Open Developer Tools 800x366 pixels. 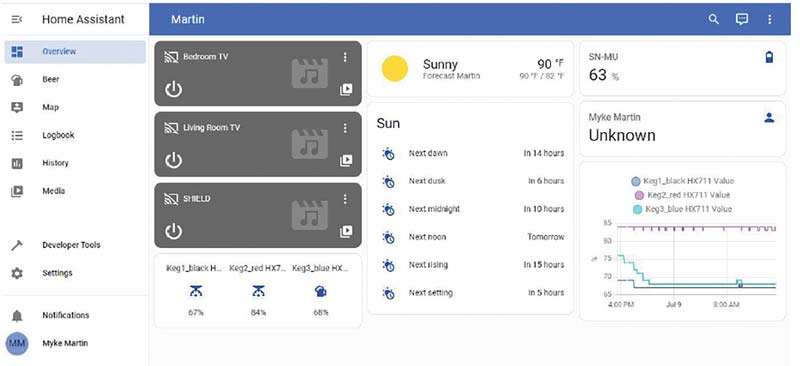[75, 245]
